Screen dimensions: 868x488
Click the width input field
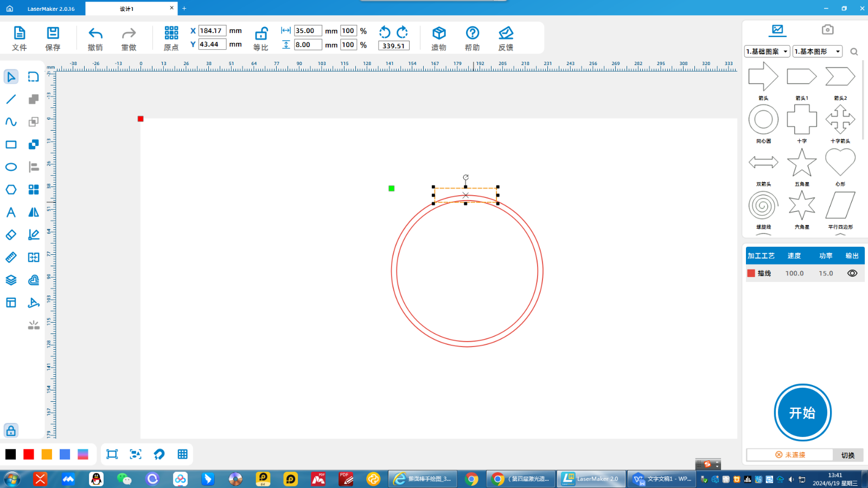[308, 31]
